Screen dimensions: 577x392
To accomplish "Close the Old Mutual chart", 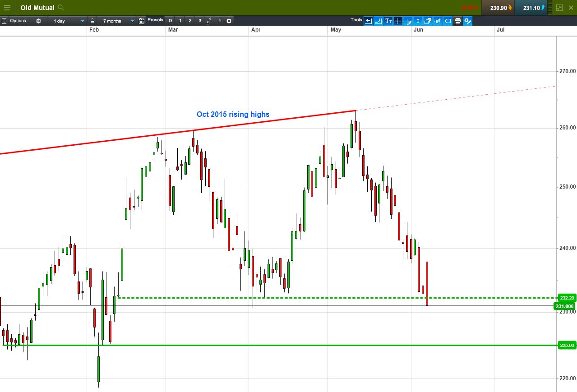I will coord(571,8).
